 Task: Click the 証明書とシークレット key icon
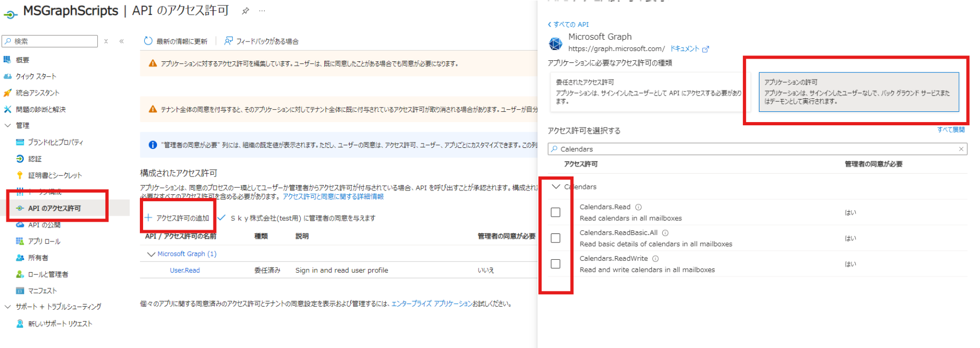point(20,175)
